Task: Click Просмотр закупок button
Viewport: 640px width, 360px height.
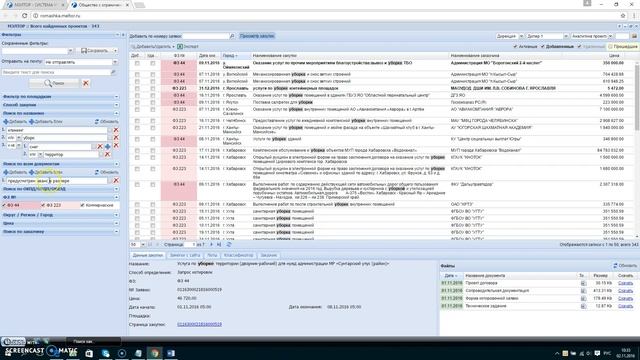Action: click(x=257, y=36)
